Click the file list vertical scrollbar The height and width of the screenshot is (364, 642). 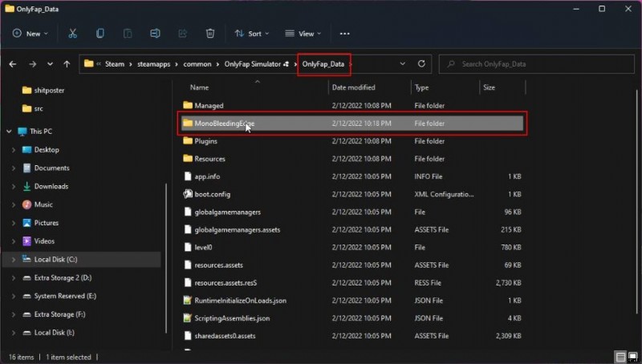click(x=636, y=200)
